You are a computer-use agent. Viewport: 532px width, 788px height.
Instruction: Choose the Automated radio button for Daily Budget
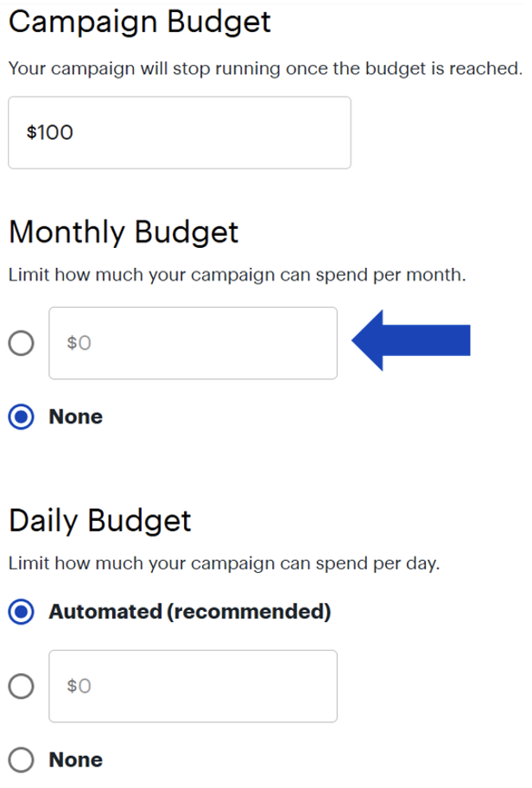22,613
